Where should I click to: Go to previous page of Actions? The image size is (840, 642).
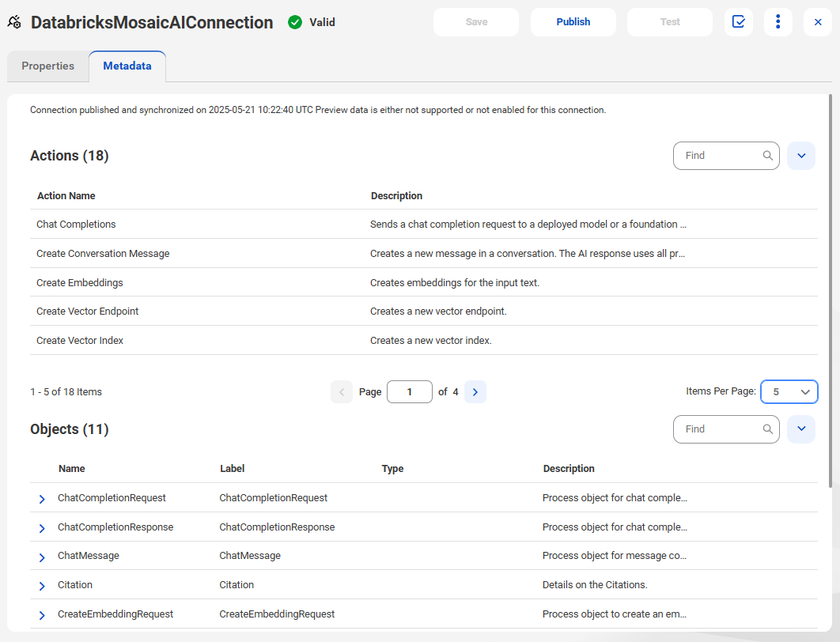(x=342, y=392)
